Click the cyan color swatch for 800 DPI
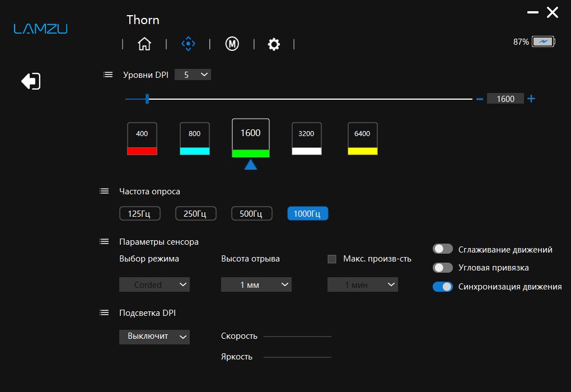 point(195,151)
